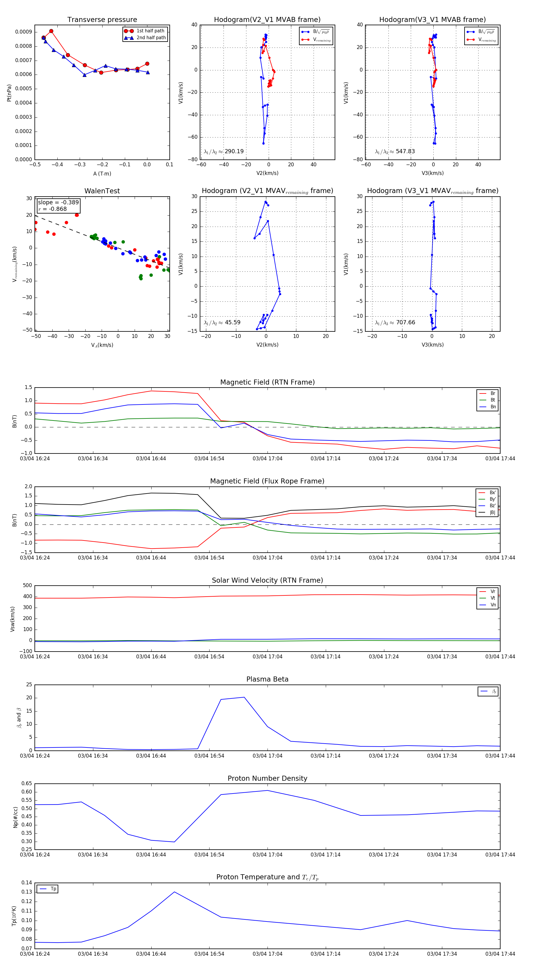Click the Hodogram(V2_V1 MVAB frame) title
Image resolution: width=535 pixels, height=980 pixels.
[x=267, y=20]
